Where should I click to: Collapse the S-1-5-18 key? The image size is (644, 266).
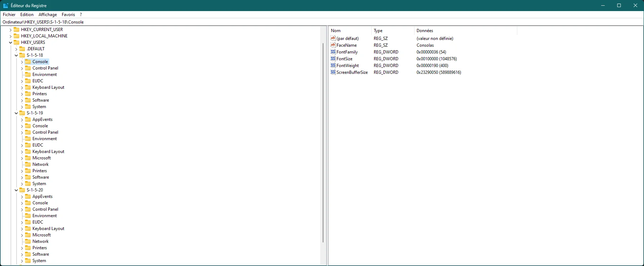pos(16,55)
